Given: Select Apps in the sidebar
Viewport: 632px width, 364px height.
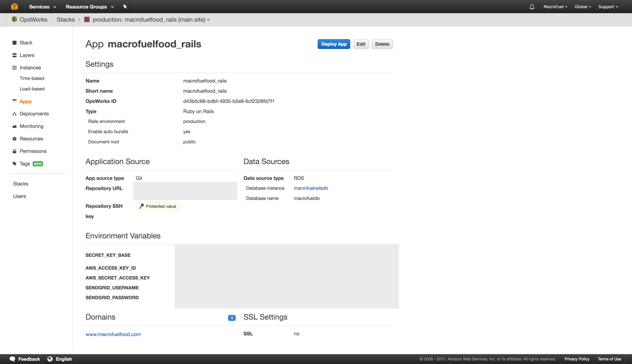Looking at the screenshot, I should (x=26, y=102).
